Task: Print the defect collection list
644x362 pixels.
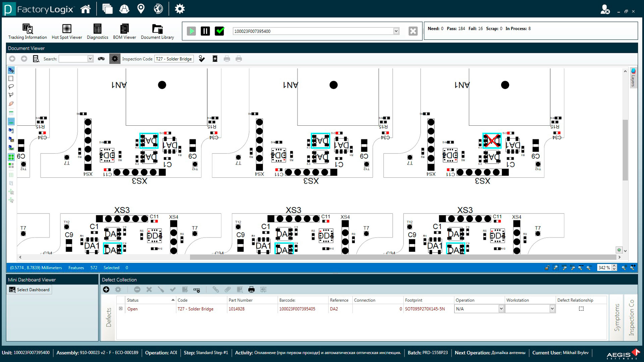Action: 251,289
